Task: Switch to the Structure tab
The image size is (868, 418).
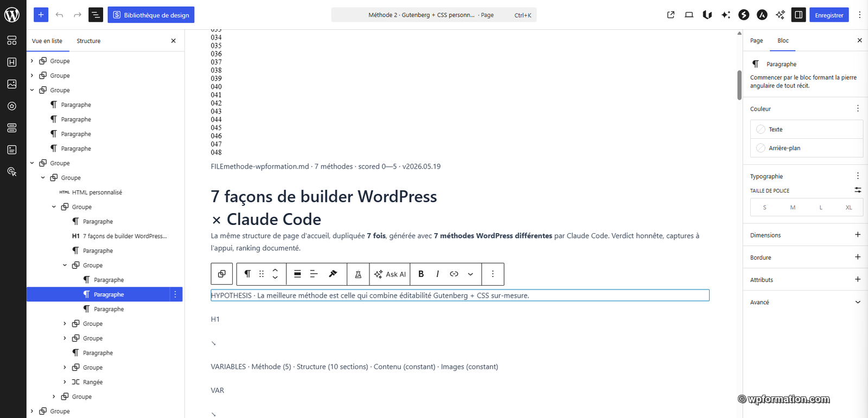Action: (x=88, y=41)
